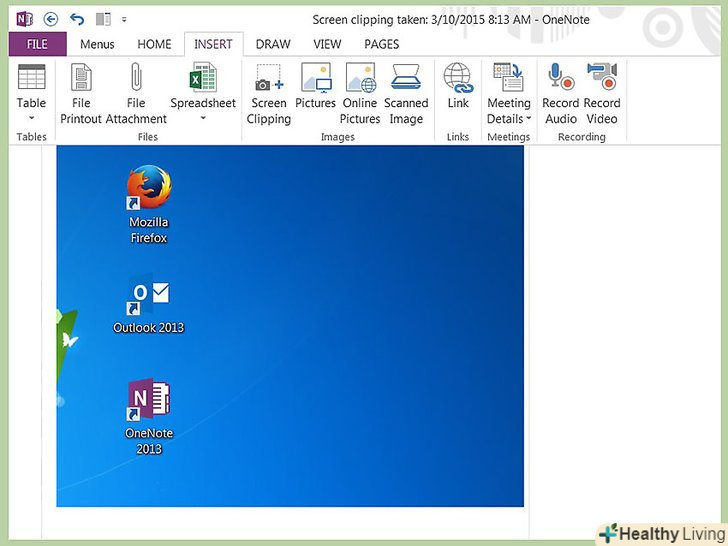Start Record Audio
The width and height of the screenshot is (728, 546).
click(561, 94)
